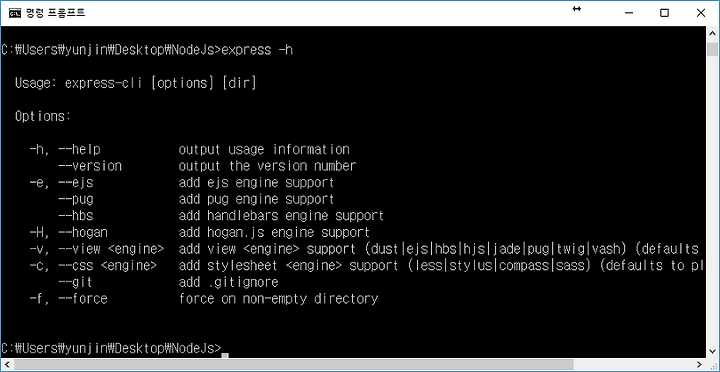Maximize the Command Prompt window
The image size is (720, 372).
point(664,13)
